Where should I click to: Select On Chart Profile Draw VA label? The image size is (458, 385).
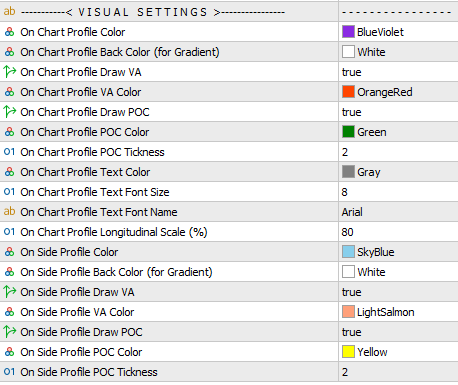coord(81,72)
